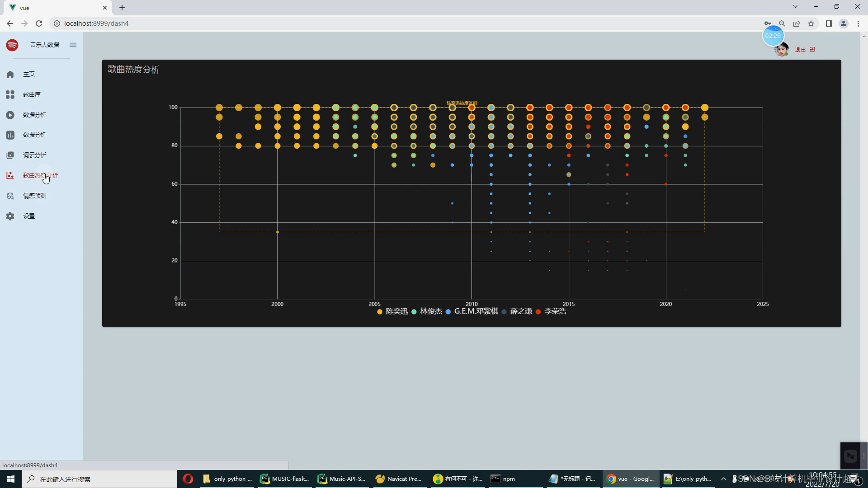Open Chrome three-dot menu
This screenshot has width=868, height=488.
(858, 23)
